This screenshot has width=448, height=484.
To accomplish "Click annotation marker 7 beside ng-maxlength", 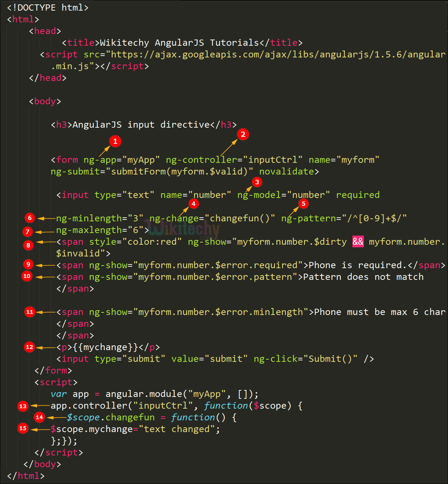I will point(27,232).
